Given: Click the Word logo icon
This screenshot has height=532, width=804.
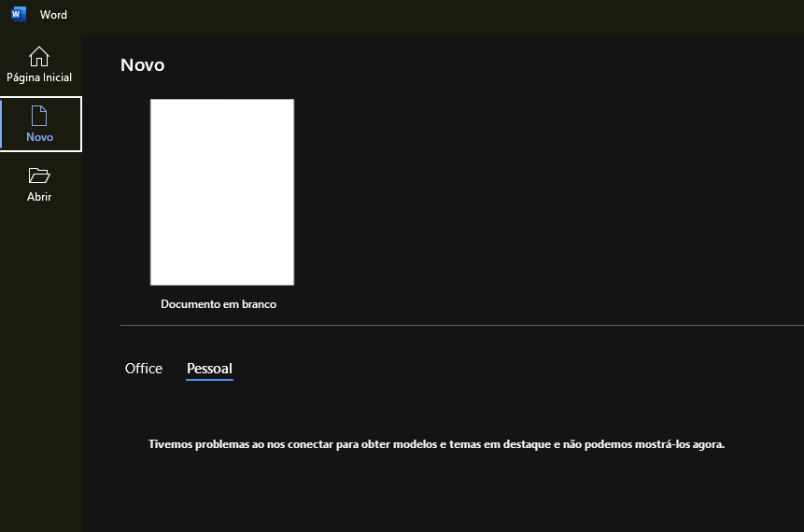Looking at the screenshot, I should tap(19, 14).
